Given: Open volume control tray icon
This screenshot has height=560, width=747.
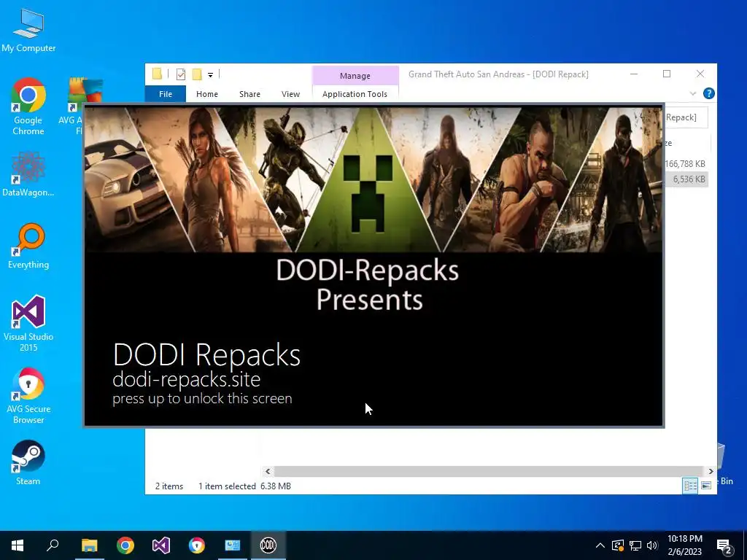Looking at the screenshot, I should coord(652,545).
